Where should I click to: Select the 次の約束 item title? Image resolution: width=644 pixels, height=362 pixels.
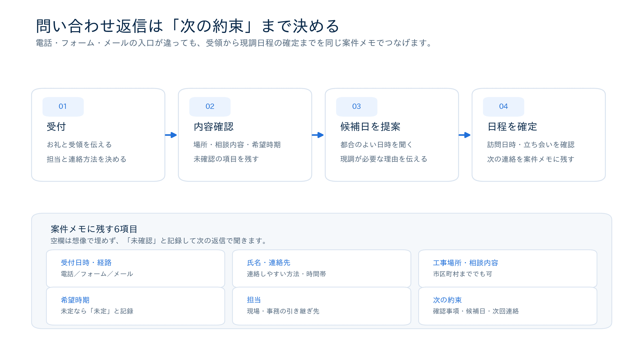[x=448, y=300]
